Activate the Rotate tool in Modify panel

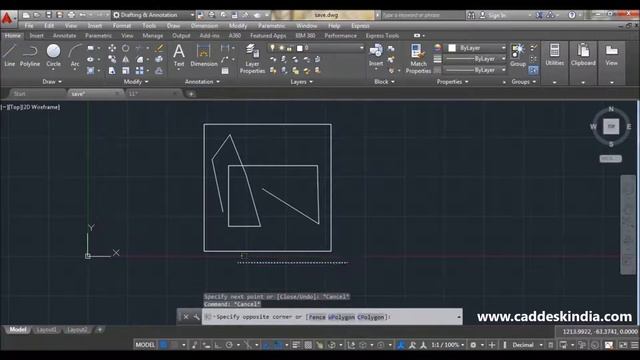126,48
